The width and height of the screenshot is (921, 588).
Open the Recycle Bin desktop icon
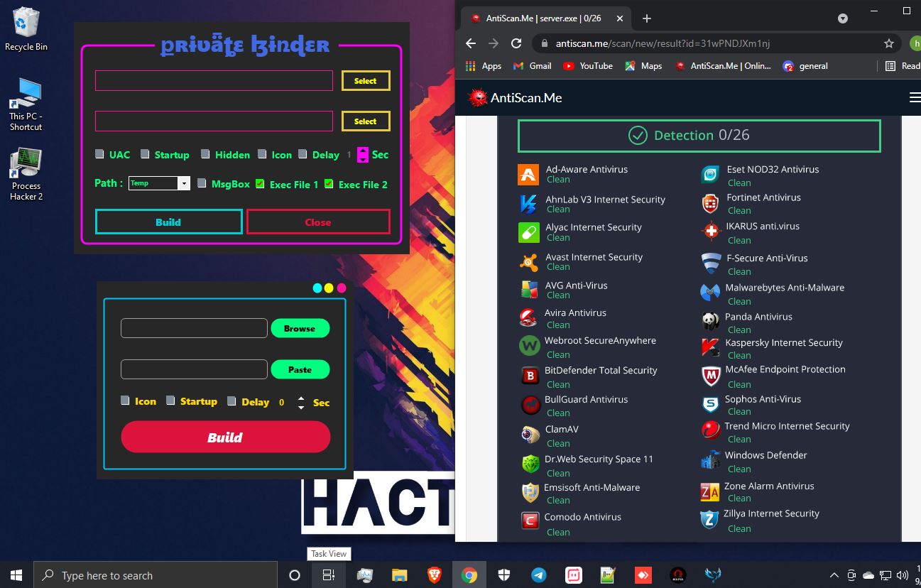pyautogui.click(x=26, y=29)
